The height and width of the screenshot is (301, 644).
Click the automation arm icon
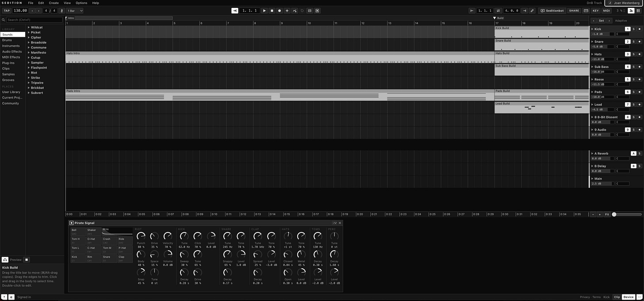point(295,11)
